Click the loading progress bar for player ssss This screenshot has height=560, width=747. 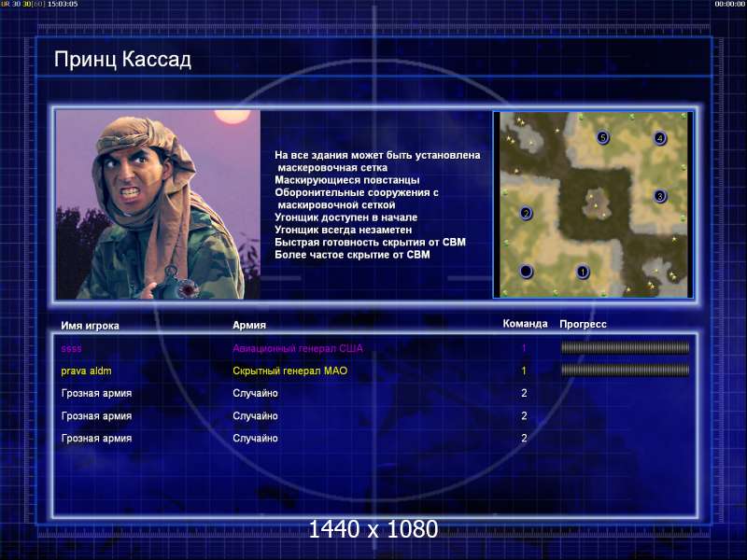click(x=625, y=348)
